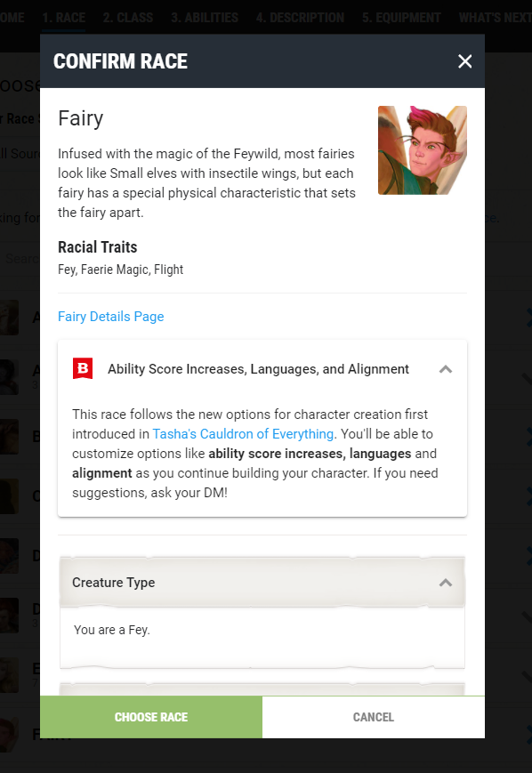
Task: Open the Fairy Details Page link
Action: click(111, 317)
